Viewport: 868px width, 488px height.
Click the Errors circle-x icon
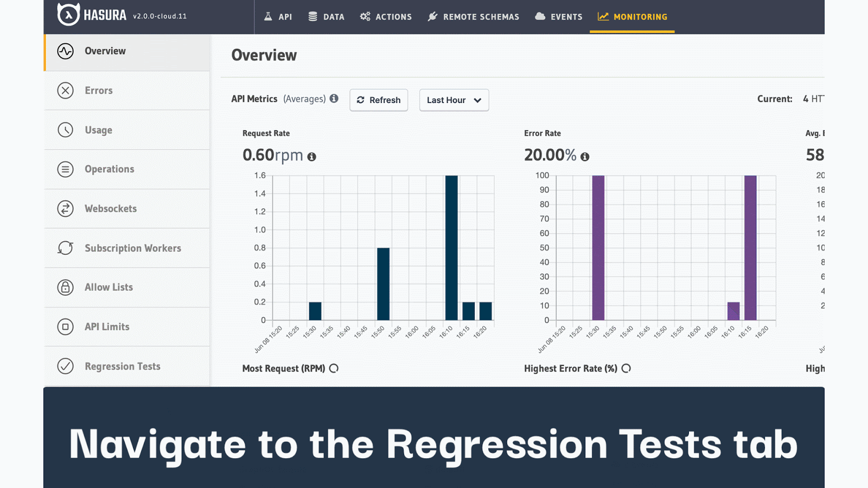point(65,91)
